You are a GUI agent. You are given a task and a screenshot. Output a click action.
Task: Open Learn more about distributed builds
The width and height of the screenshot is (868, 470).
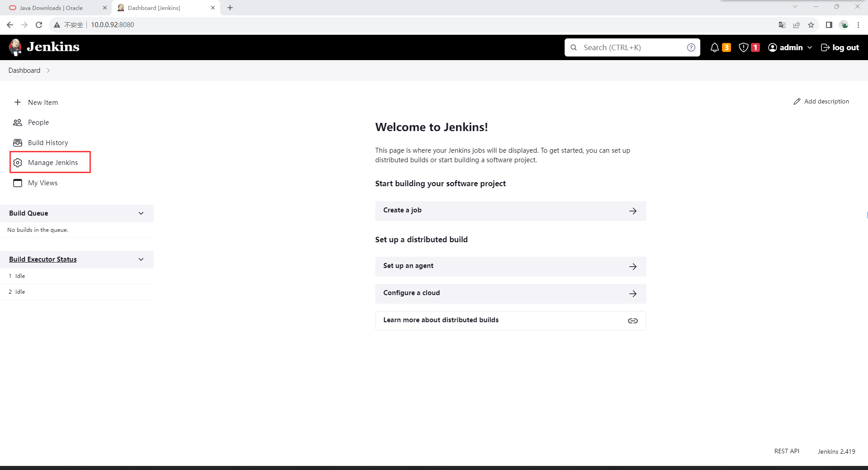click(x=510, y=321)
